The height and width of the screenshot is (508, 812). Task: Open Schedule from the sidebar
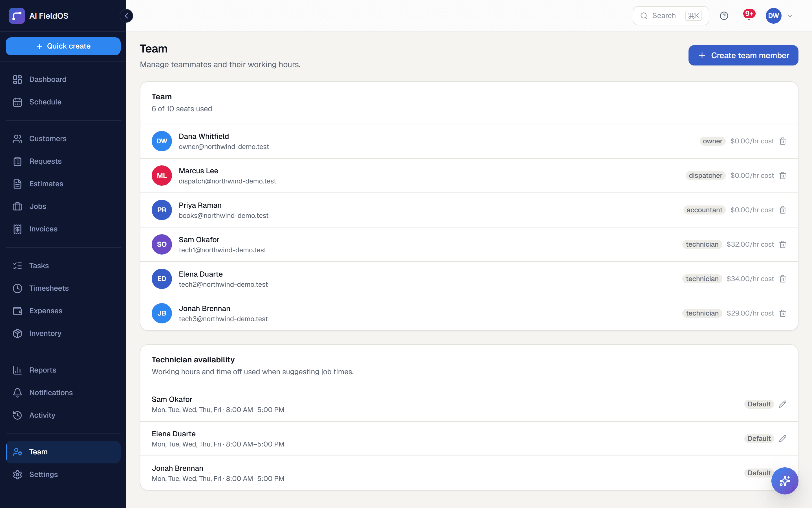[63, 102]
